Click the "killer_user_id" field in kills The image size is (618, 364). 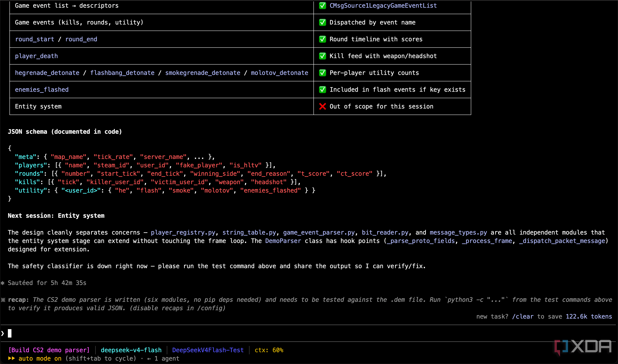pos(115,182)
